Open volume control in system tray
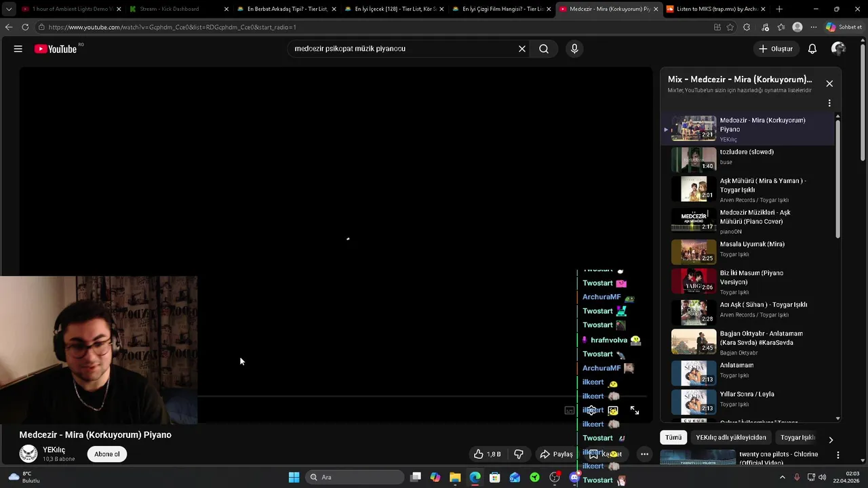The height and width of the screenshot is (488, 868). (x=823, y=477)
